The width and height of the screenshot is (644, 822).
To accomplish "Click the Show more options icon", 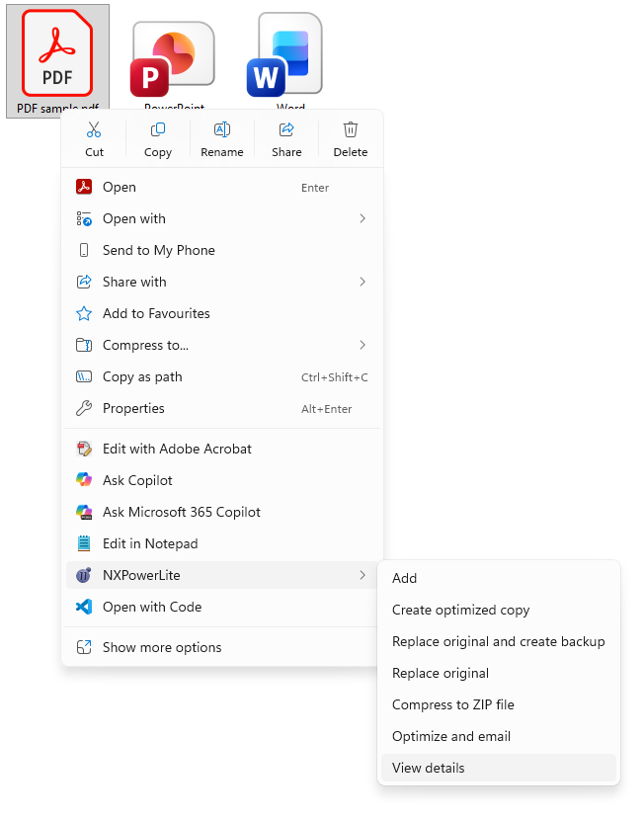I will pos(84,647).
